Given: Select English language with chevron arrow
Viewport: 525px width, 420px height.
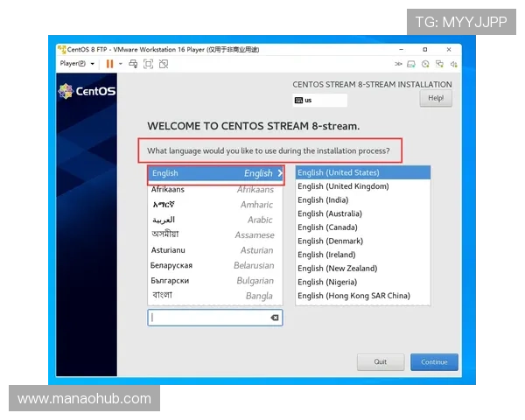Looking at the screenshot, I should 214,173.
